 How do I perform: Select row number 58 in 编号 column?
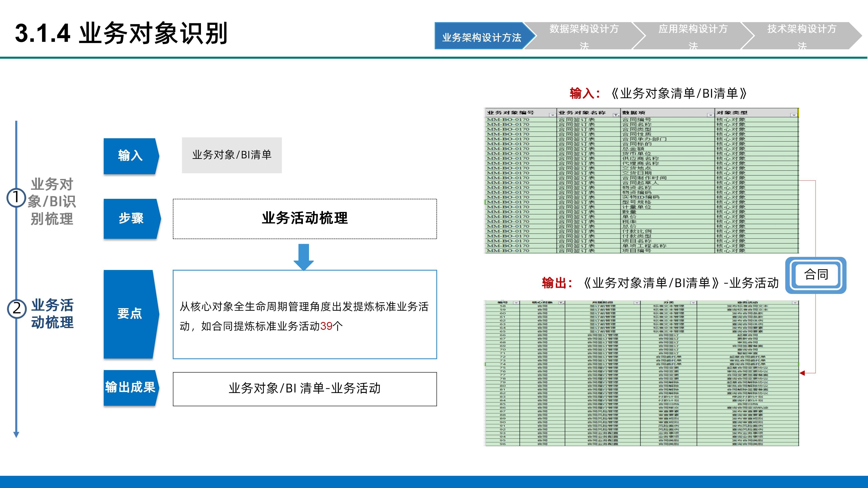(503, 306)
